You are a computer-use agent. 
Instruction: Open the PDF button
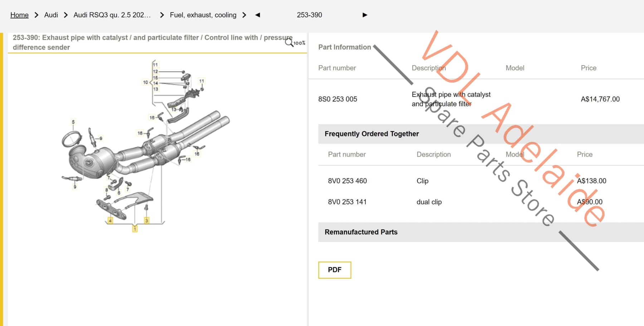pos(335,270)
